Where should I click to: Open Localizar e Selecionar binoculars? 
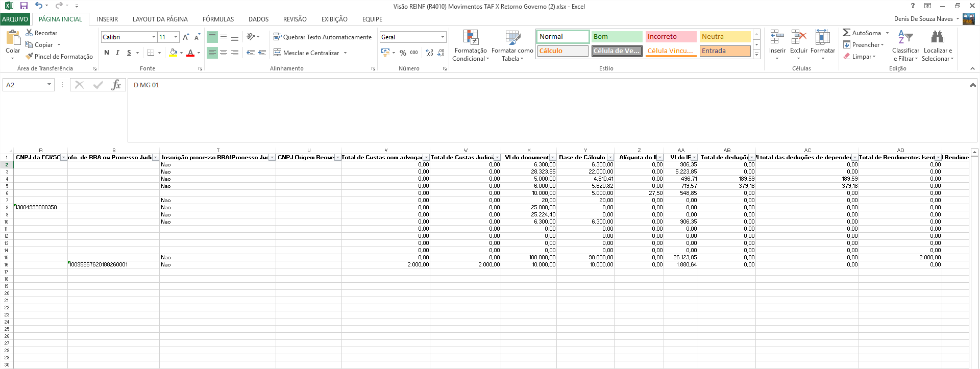[938, 37]
